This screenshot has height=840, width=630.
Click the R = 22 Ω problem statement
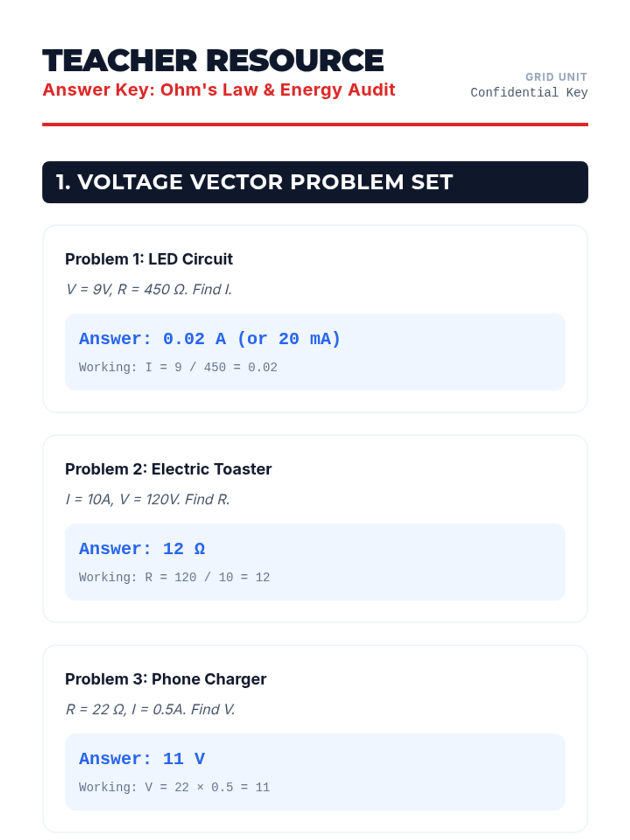[x=150, y=709]
